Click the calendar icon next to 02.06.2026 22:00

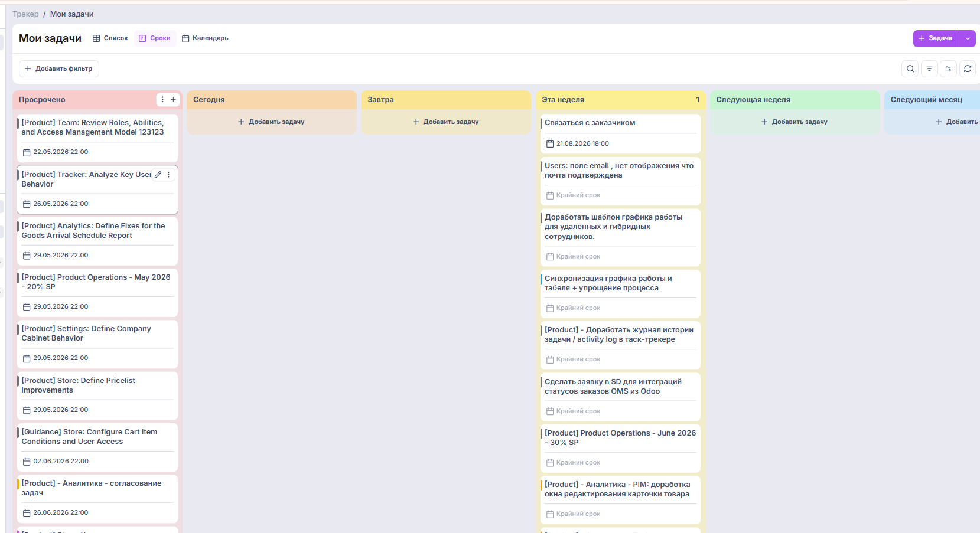(x=27, y=462)
